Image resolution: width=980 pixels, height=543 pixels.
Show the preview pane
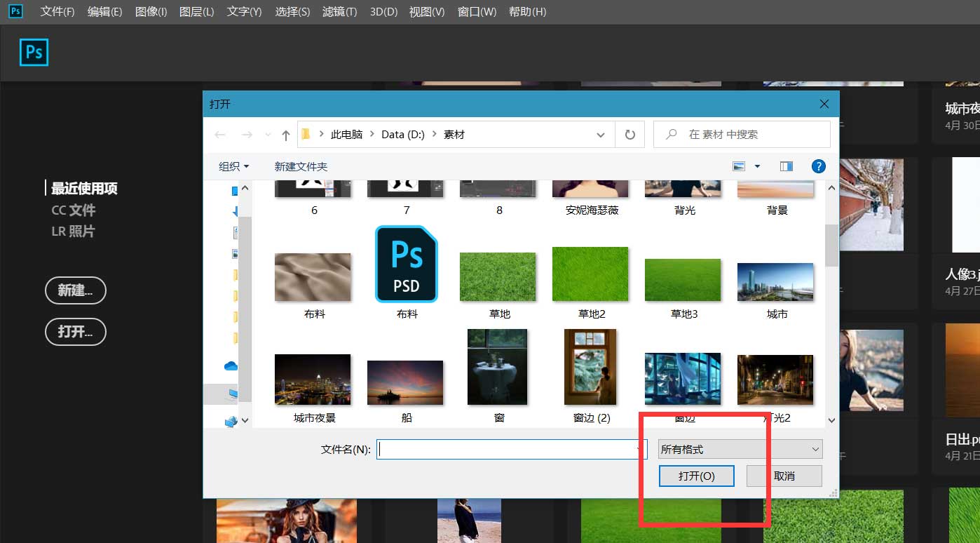pyautogui.click(x=786, y=166)
